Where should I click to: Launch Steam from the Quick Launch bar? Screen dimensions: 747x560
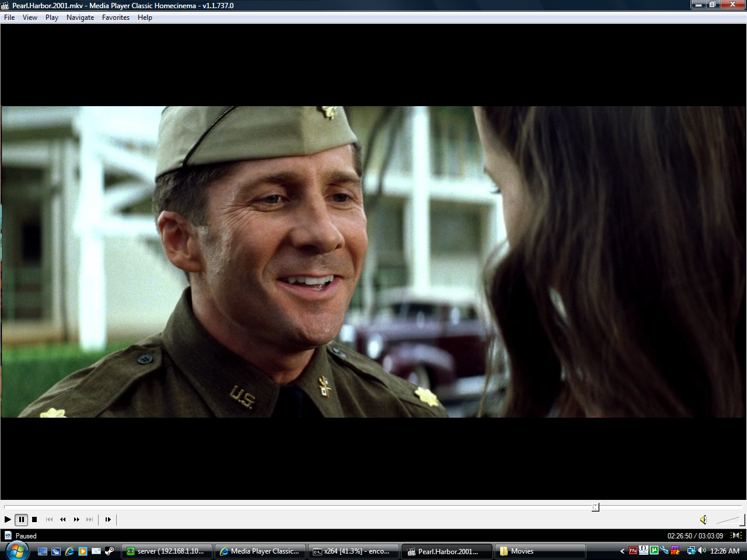click(110, 551)
